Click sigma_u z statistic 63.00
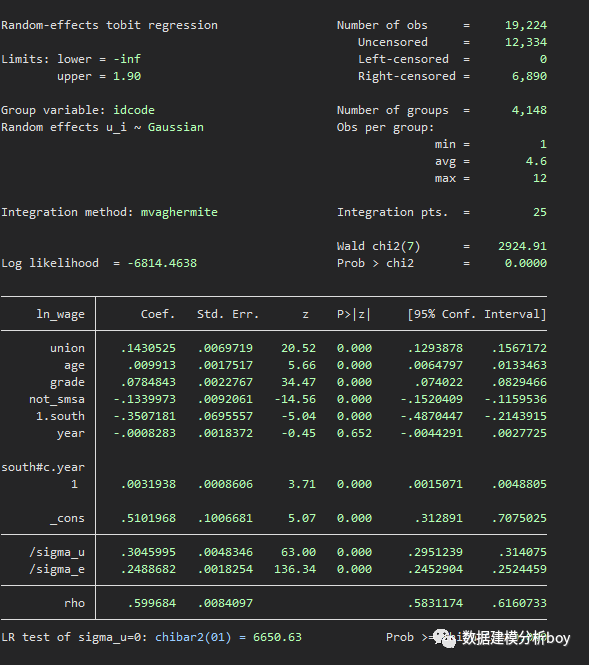The image size is (589, 665). tap(299, 552)
